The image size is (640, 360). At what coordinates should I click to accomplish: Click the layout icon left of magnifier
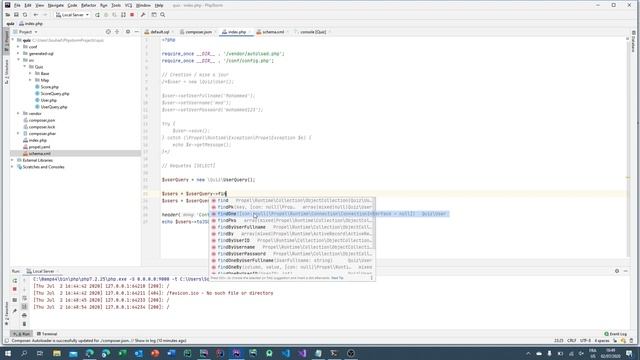154,15
